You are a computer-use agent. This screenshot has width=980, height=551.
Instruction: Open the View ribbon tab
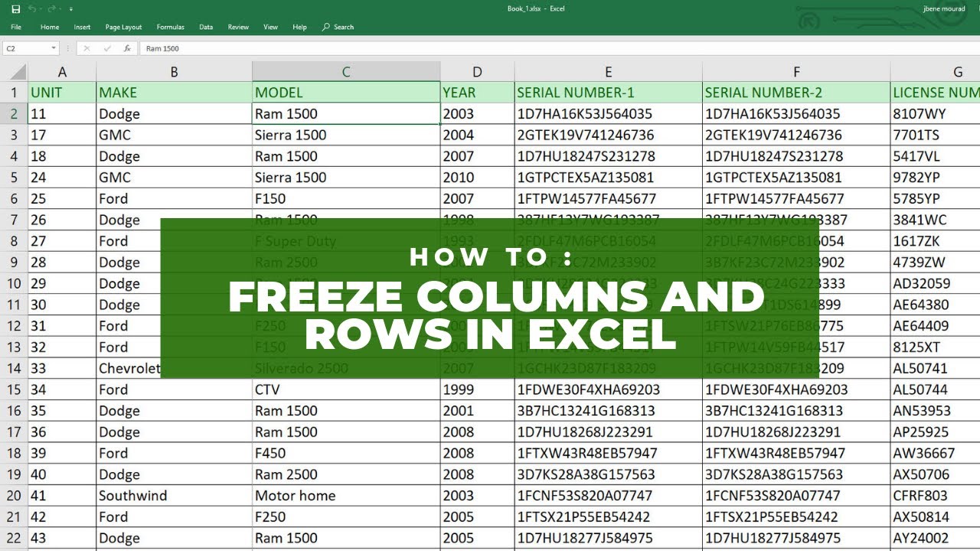(270, 27)
